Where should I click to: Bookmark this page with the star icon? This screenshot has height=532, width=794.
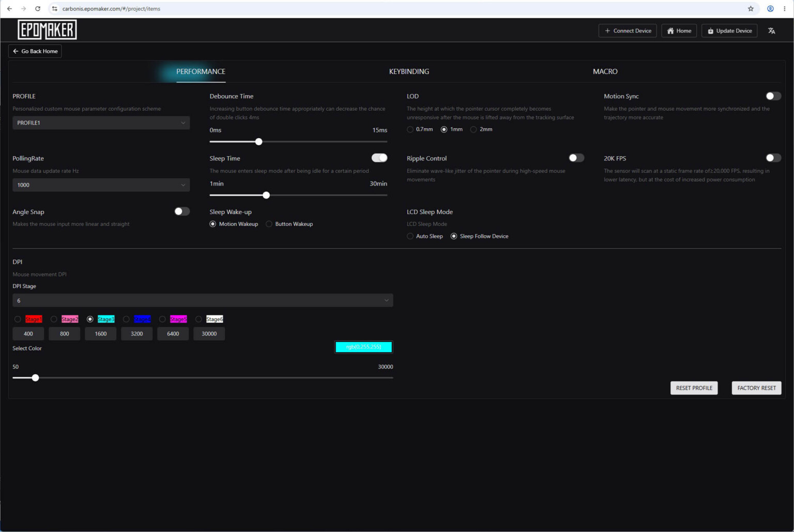(x=751, y=9)
